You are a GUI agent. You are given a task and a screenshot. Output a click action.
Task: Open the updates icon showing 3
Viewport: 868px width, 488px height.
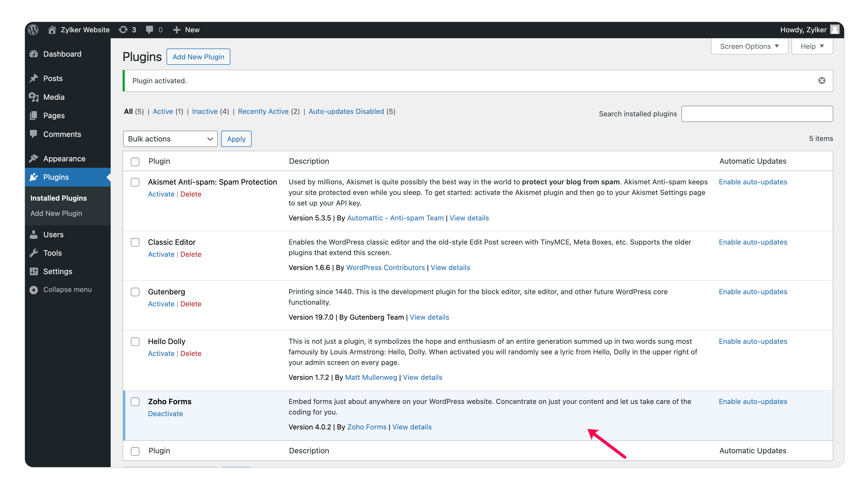coord(123,30)
